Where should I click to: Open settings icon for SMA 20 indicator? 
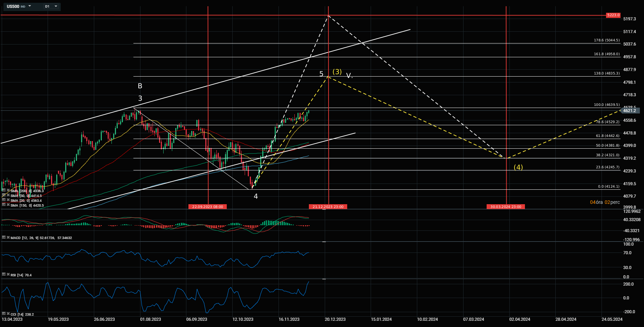click(x=4, y=200)
